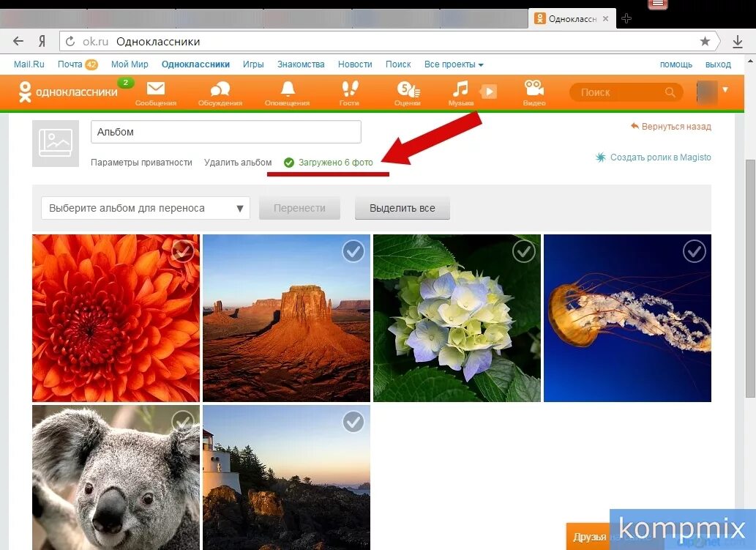Expand 'Выберите альбом для переноса' dropdown
The width and height of the screenshot is (756, 550).
[146, 208]
